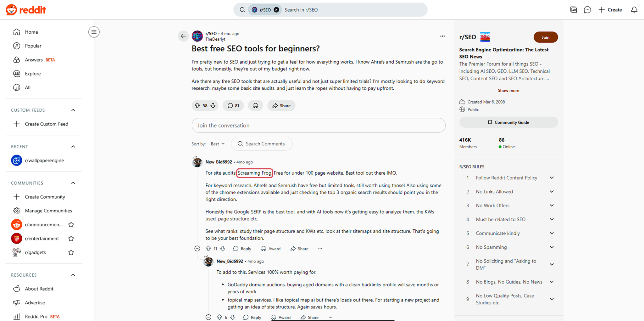Viewport: 644px width, 321px height.
Task: Favorite r/entertainment with star
Action: coord(71,238)
